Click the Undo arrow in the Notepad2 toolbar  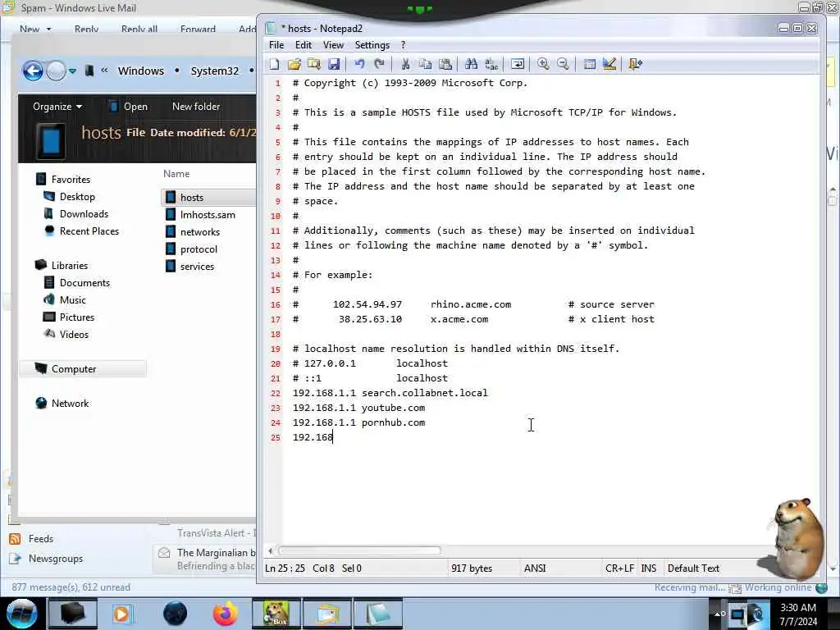pos(359,64)
